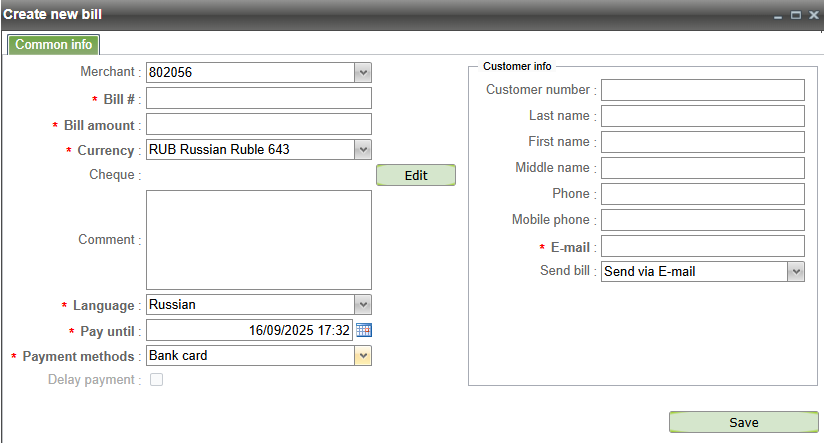Click the Bill amount field
The width and height of the screenshot is (824, 443).
[x=258, y=124]
